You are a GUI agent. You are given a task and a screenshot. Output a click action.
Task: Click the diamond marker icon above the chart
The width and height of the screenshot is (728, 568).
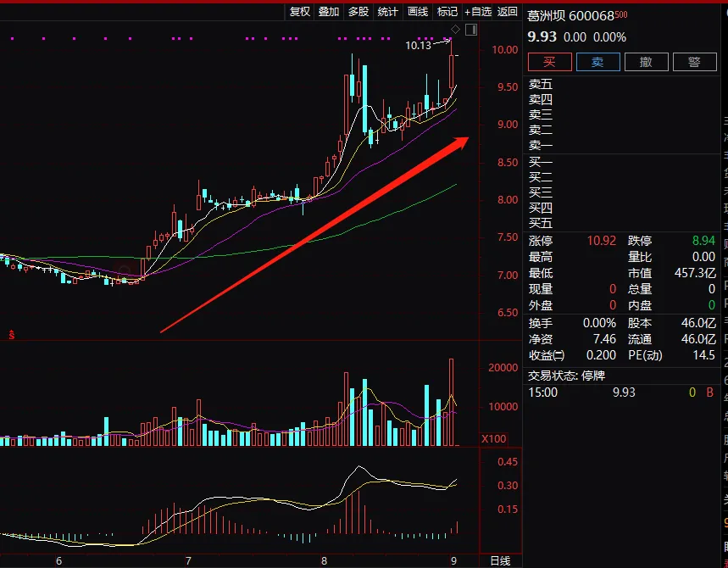click(x=457, y=30)
